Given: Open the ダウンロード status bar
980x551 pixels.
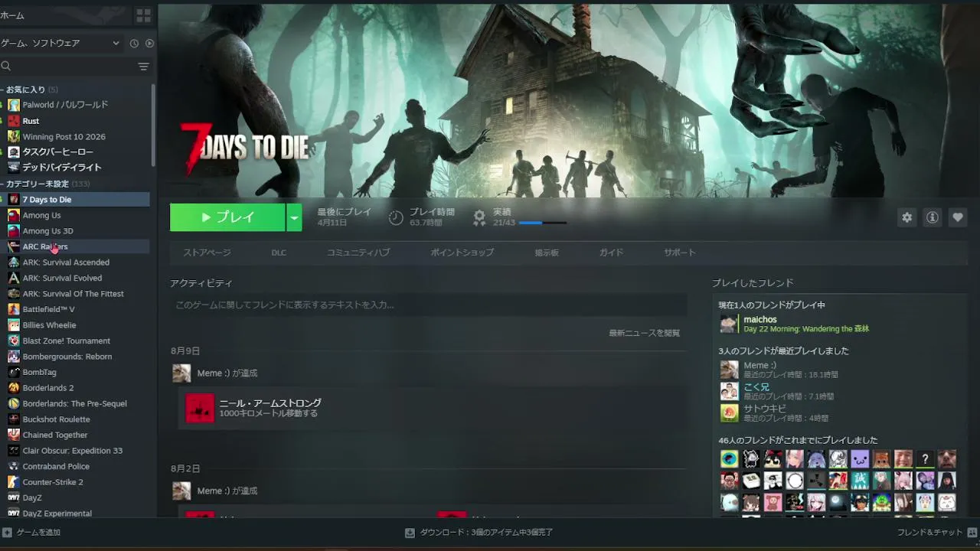Looking at the screenshot, I should pos(479,533).
